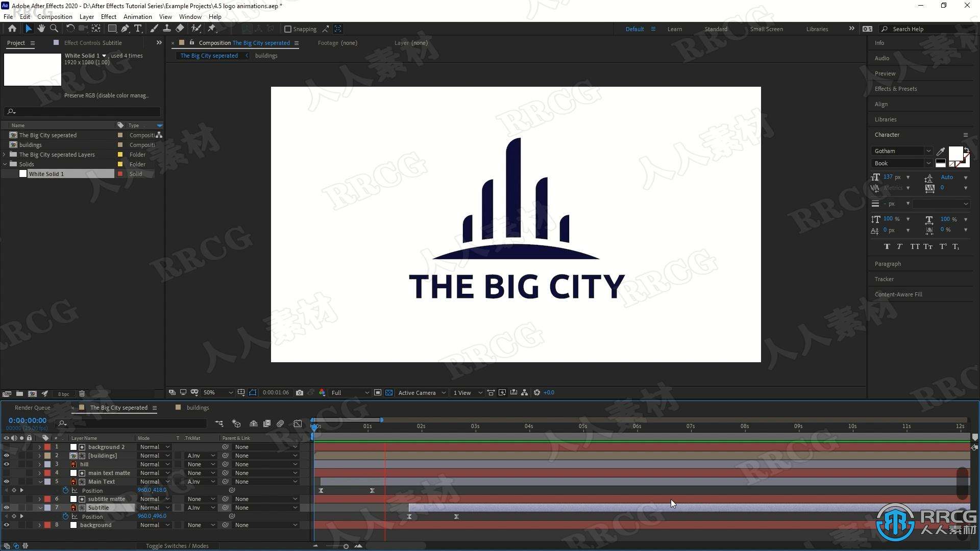This screenshot has height=551, width=980.
Task: Switch to the Render Queue tab
Action: pos(33,408)
